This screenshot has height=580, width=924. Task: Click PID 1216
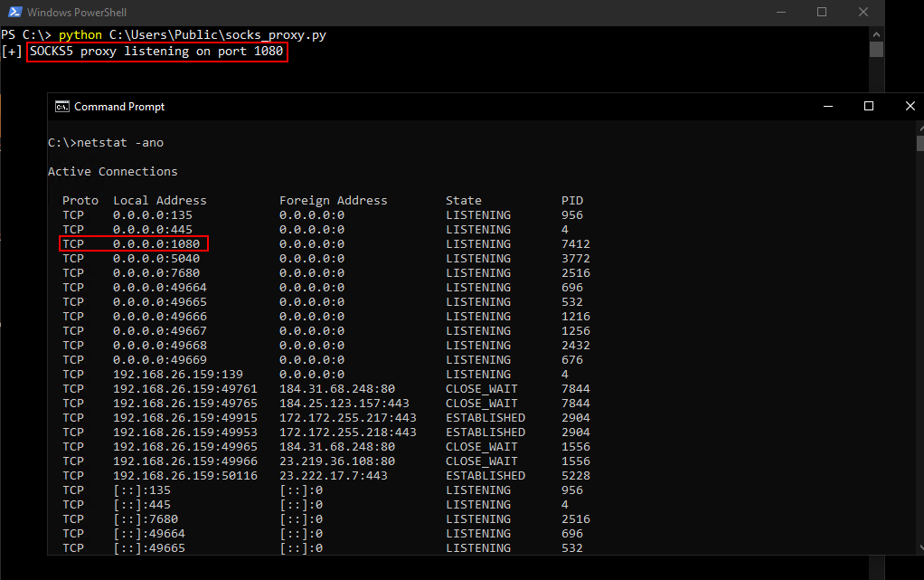pyautogui.click(x=576, y=317)
